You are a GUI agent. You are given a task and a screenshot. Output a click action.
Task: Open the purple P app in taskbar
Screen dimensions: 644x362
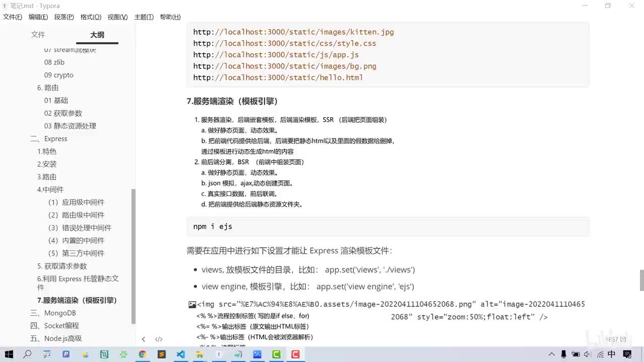[x=66, y=354]
